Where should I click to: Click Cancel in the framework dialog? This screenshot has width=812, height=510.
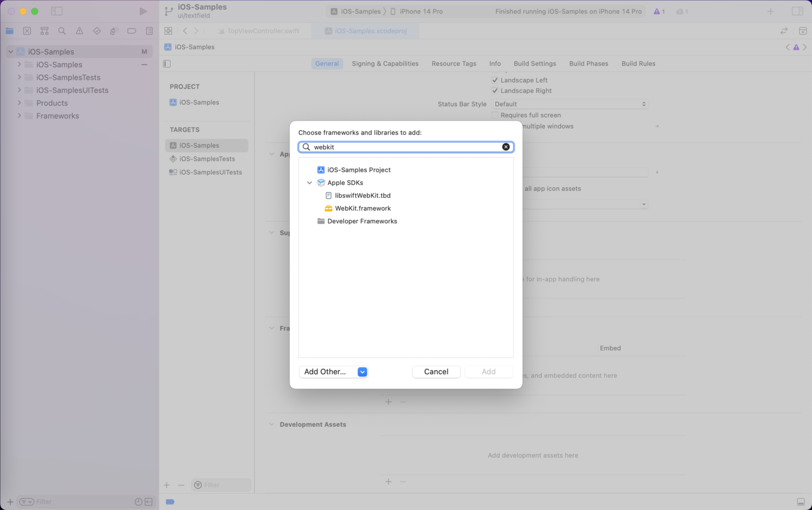click(x=436, y=372)
